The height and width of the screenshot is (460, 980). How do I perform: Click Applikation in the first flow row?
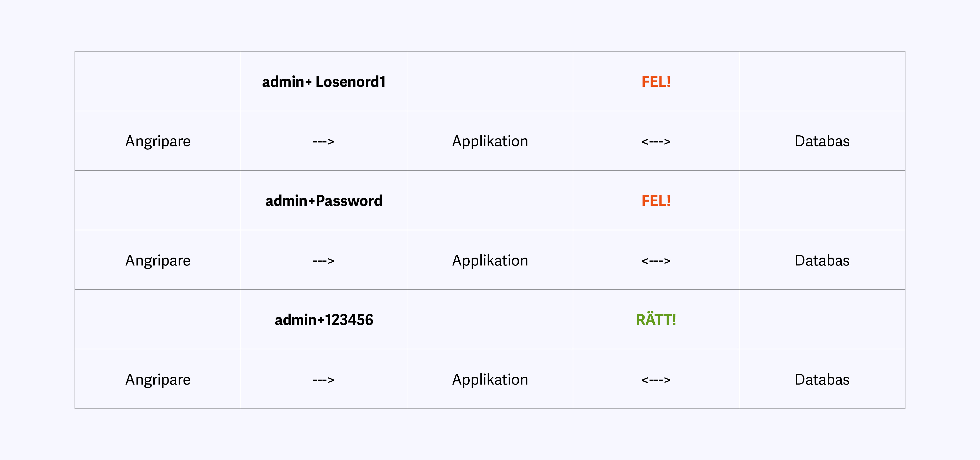pos(490,141)
